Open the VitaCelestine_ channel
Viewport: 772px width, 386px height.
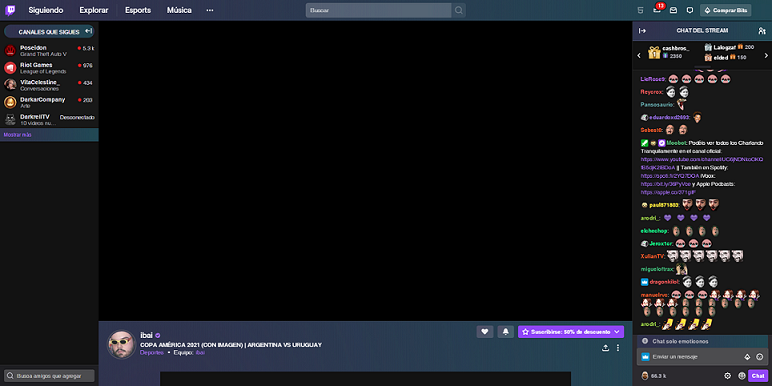tap(49, 85)
